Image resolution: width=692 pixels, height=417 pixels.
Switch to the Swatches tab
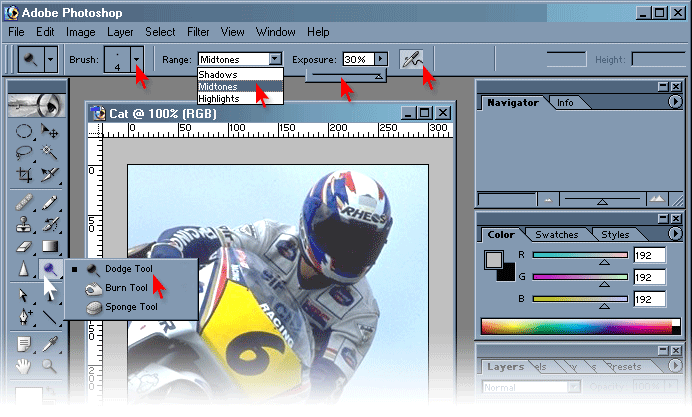tap(557, 235)
